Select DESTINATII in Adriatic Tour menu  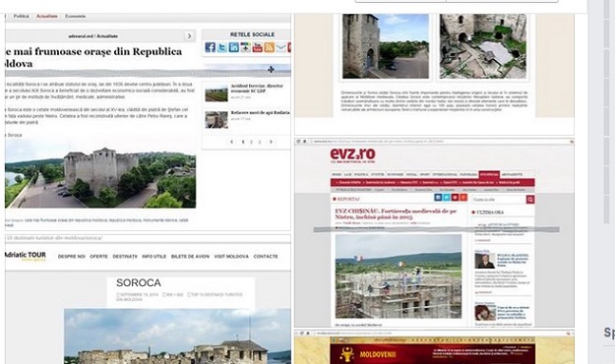tap(125, 256)
